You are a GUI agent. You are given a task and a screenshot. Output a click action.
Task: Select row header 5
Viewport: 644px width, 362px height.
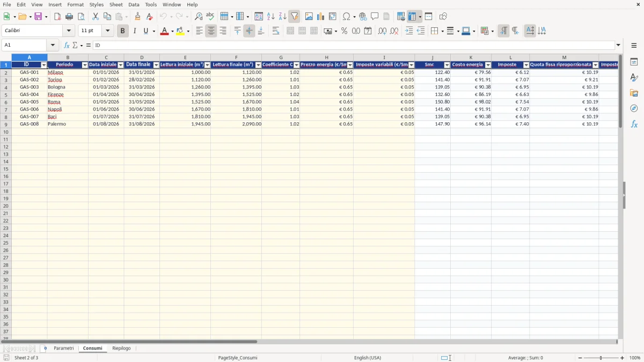point(5,94)
